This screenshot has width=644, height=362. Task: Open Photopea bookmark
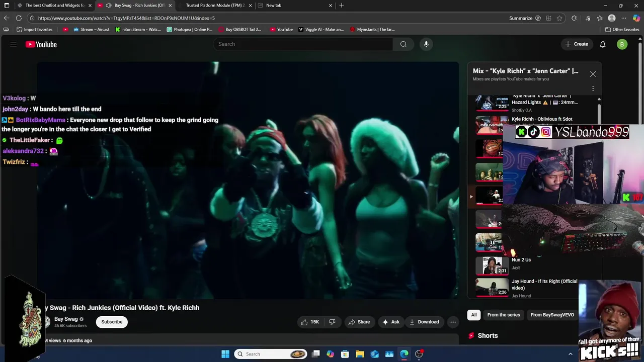pos(190,30)
